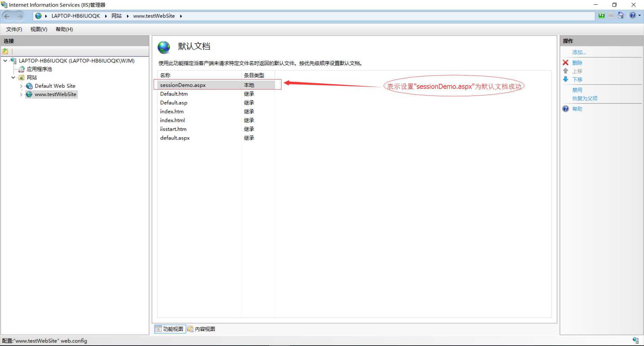
Task: Select the 应用程序池 tree item
Action: (x=39, y=69)
